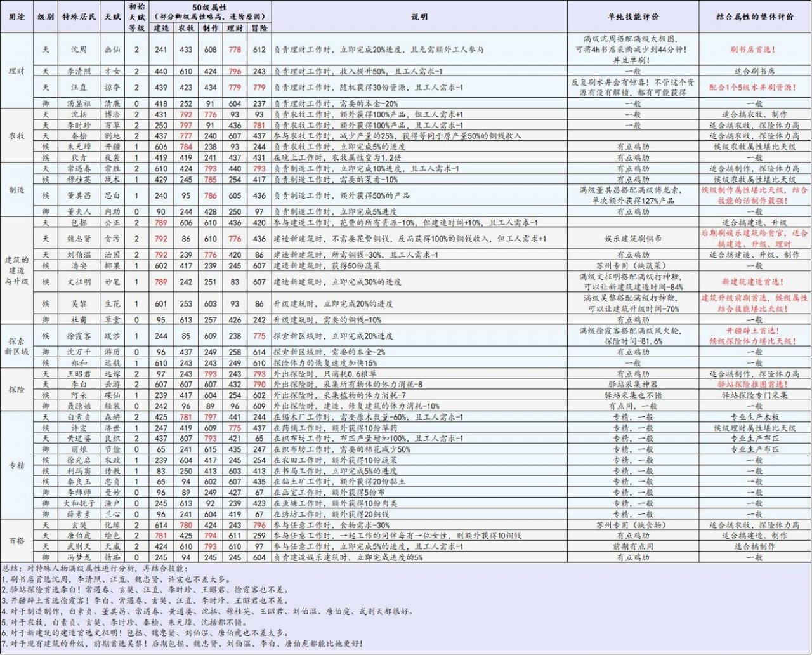This screenshot has width=812, height=655.
Task: Select the 特殊居民 column header
Action: tap(79, 17)
